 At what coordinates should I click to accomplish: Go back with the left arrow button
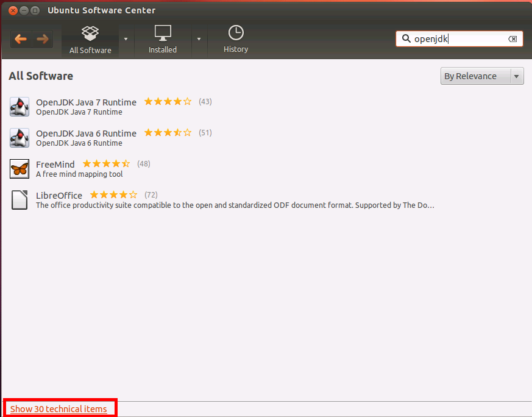point(21,39)
